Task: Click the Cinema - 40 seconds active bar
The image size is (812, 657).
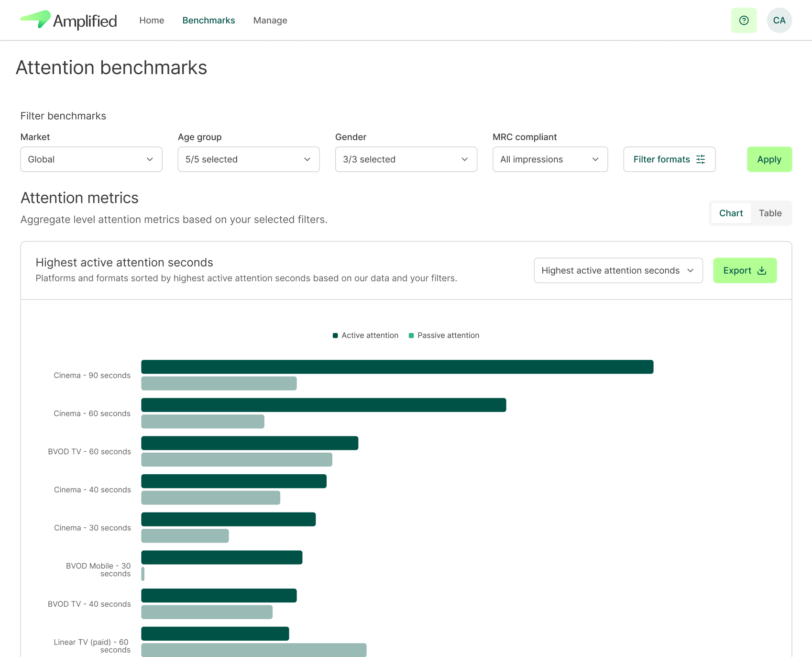Action: pyautogui.click(x=233, y=481)
